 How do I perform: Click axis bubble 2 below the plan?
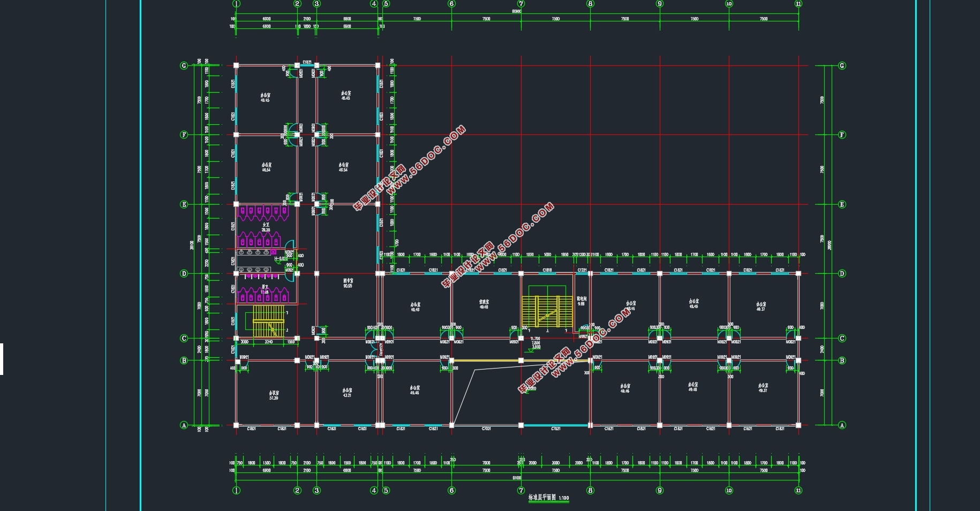298,490
